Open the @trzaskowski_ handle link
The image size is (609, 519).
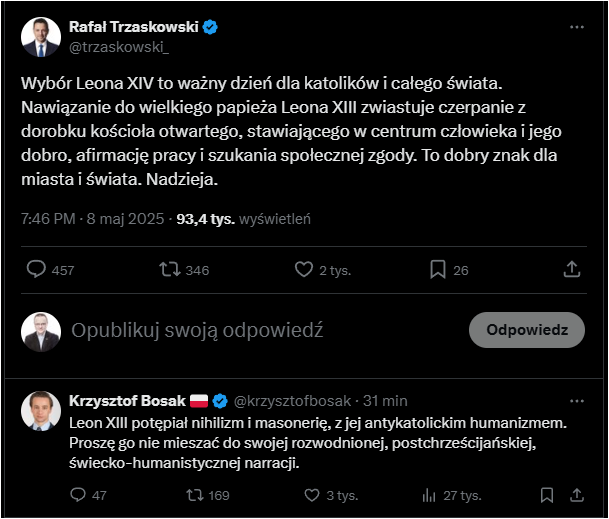119,47
